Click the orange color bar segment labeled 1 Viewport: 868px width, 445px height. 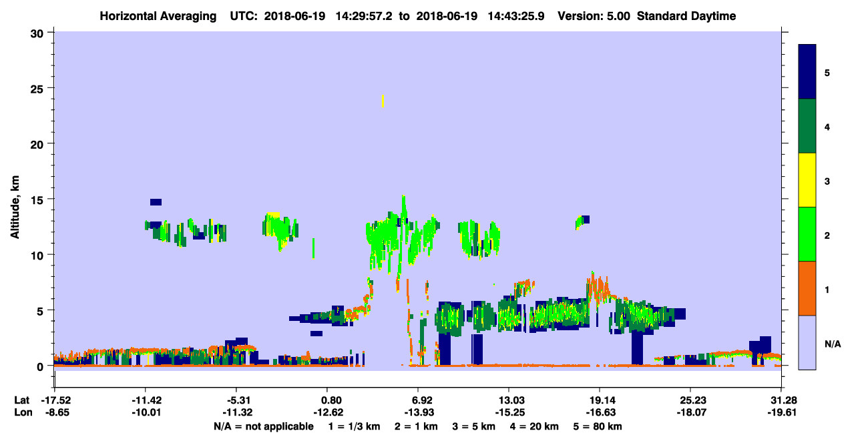coord(807,288)
